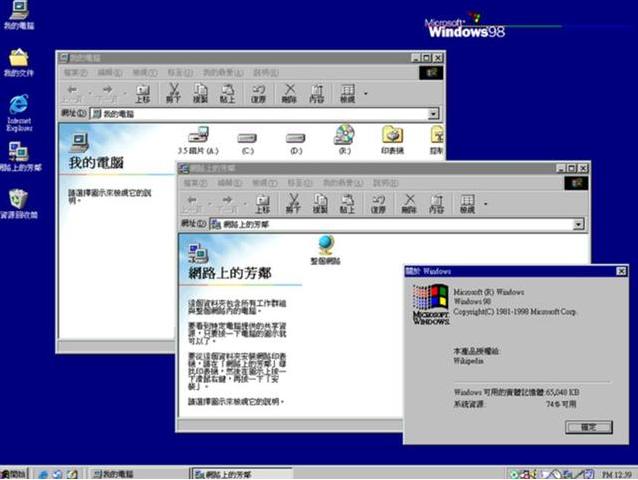Open File (檔案) menu in Network Neighborhood window

(x=195, y=183)
